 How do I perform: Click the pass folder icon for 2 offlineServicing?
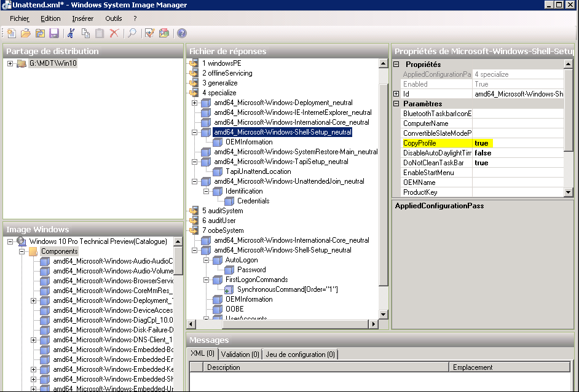pyautogui.click(x=194, y=73)
